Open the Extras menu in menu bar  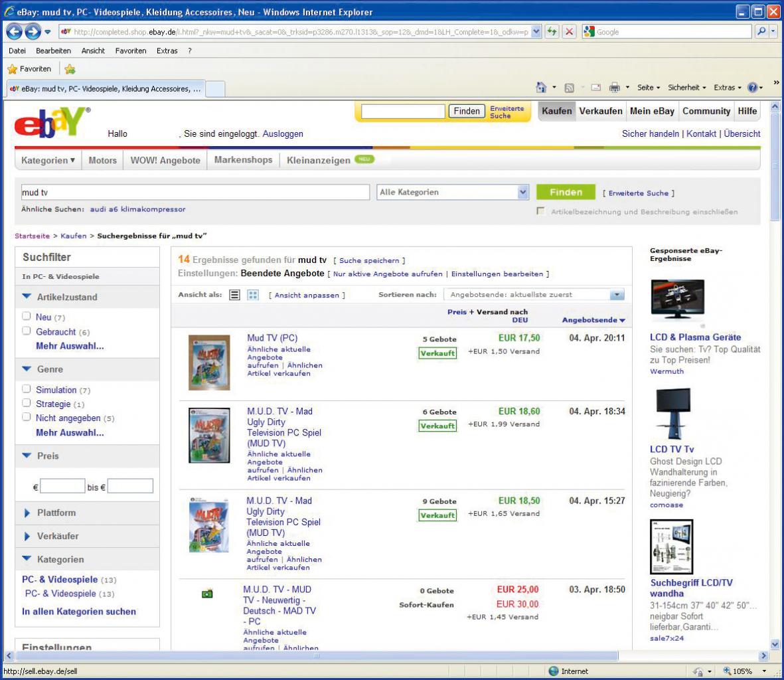(x=167, y=50)
